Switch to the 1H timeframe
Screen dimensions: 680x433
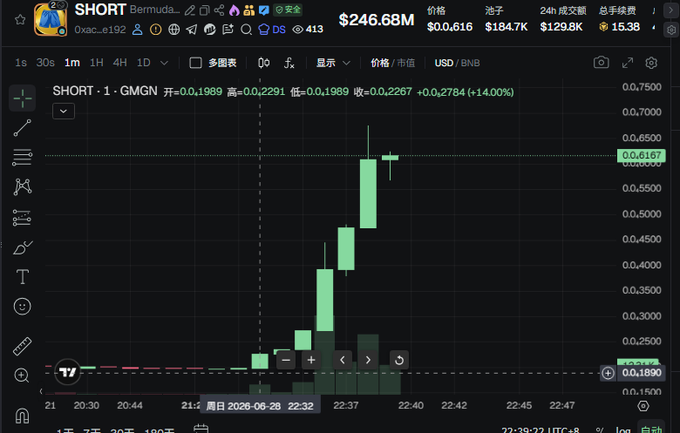tap(96, 63)
